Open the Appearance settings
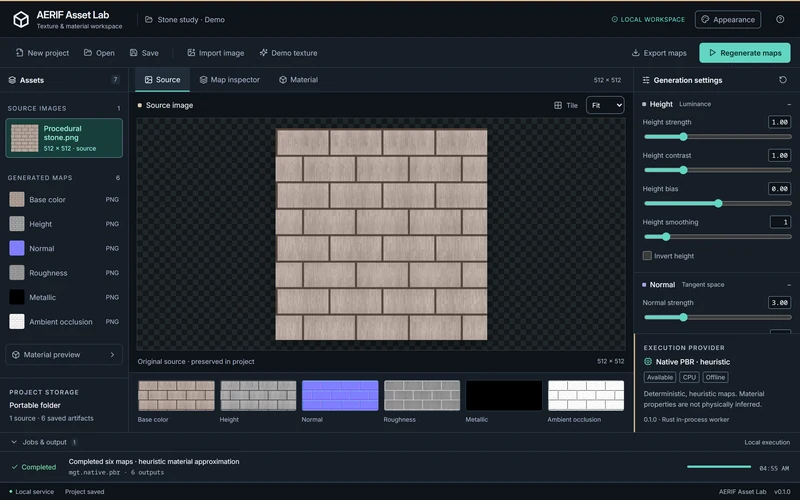This screenshot has width=800, height=500. click(728, 19)
